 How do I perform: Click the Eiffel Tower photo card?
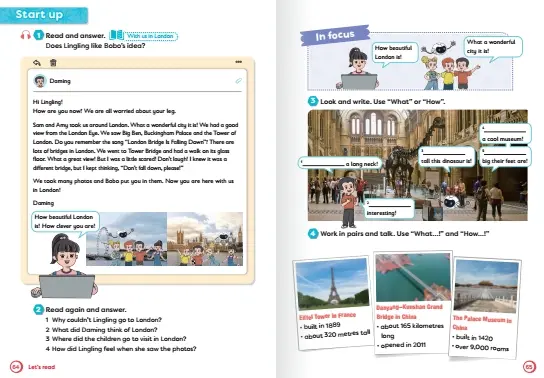pos(334,301)
